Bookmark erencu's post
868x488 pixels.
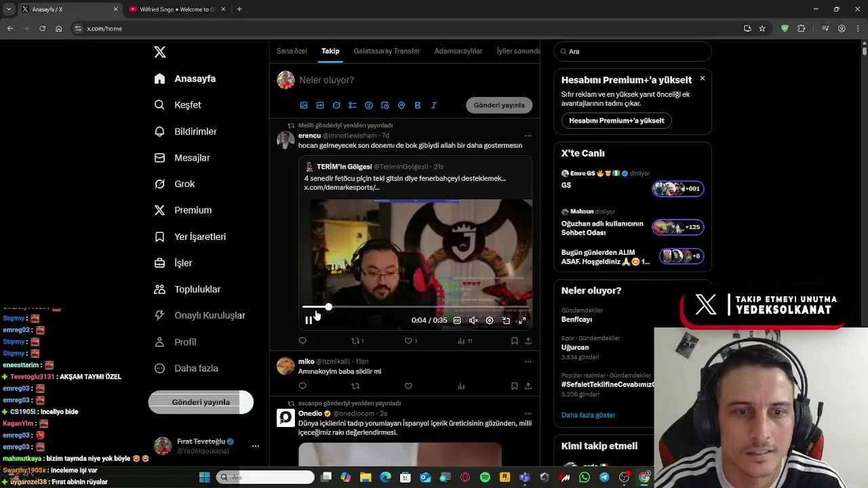click(x=515, y=341)
